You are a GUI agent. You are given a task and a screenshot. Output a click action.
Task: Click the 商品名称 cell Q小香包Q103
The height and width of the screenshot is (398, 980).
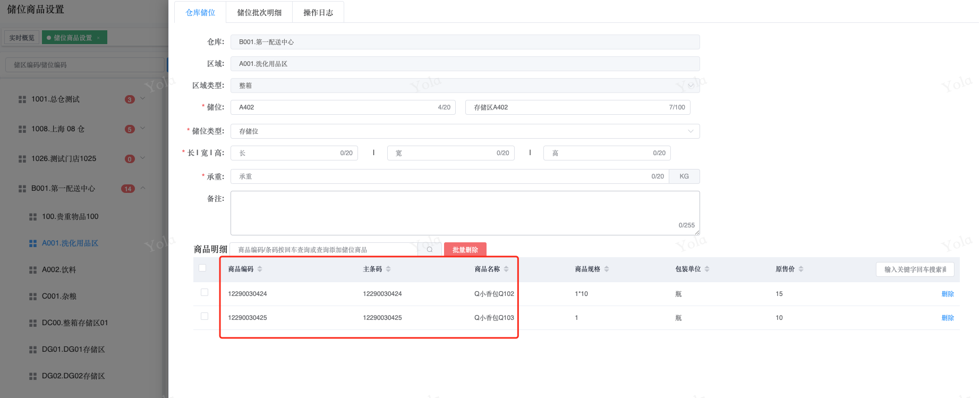[494, 318]
